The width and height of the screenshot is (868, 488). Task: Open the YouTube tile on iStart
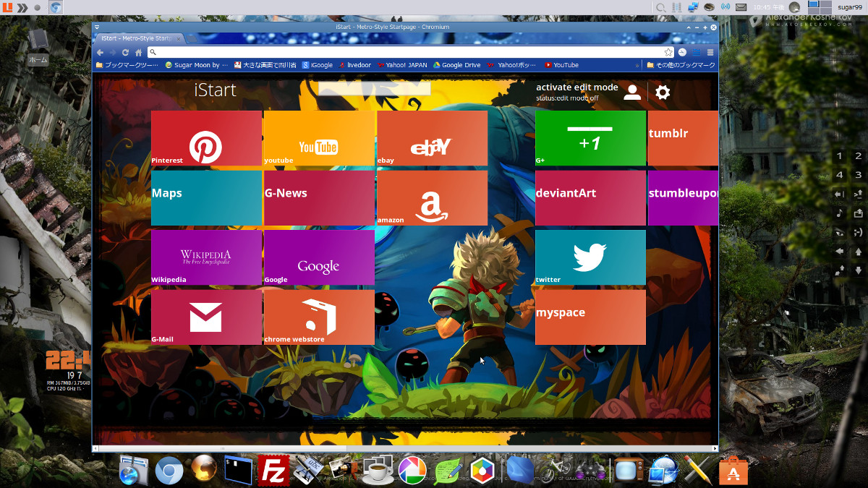point(319,138)
